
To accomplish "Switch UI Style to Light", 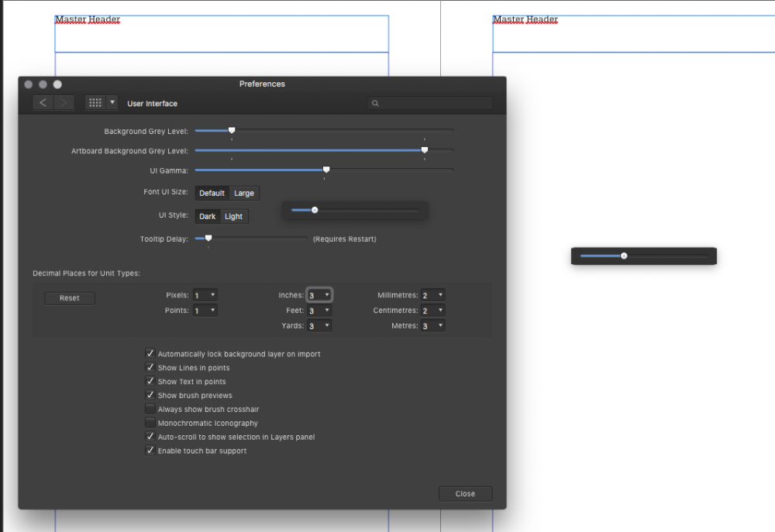I will pyautogui.click(x=234, y=216).
